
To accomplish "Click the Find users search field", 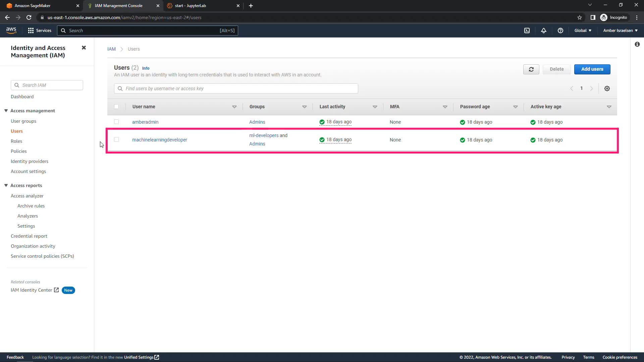I will click(236, 88).
